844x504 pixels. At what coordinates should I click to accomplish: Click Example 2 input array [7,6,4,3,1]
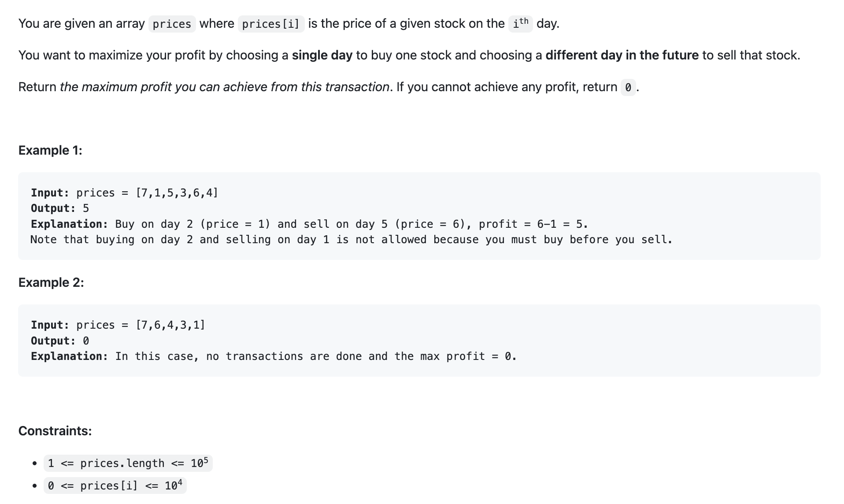tap(170, 325)
